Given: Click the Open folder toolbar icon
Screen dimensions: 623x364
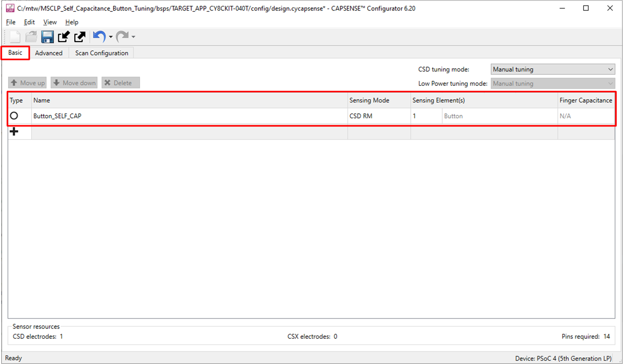Looking at the screenshot, I should [x=31, y=37].
